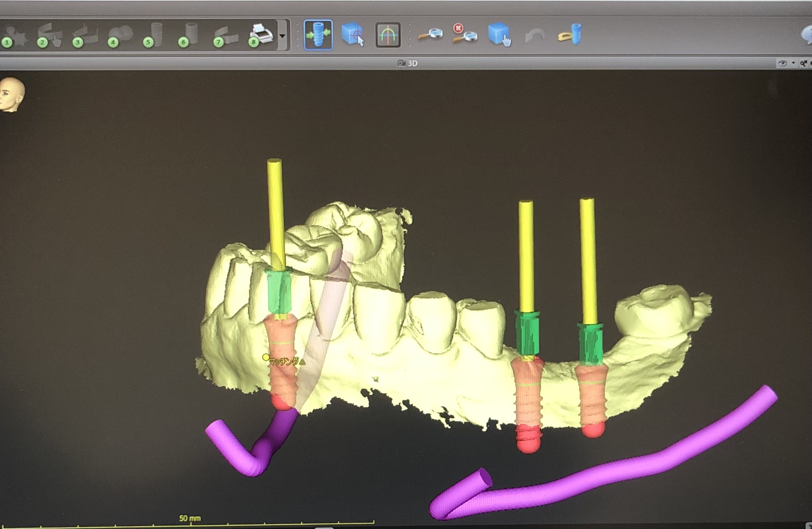812x529 pixels.
Task: Go to workflow step 1 icon
Action: (x=14, y=37)
